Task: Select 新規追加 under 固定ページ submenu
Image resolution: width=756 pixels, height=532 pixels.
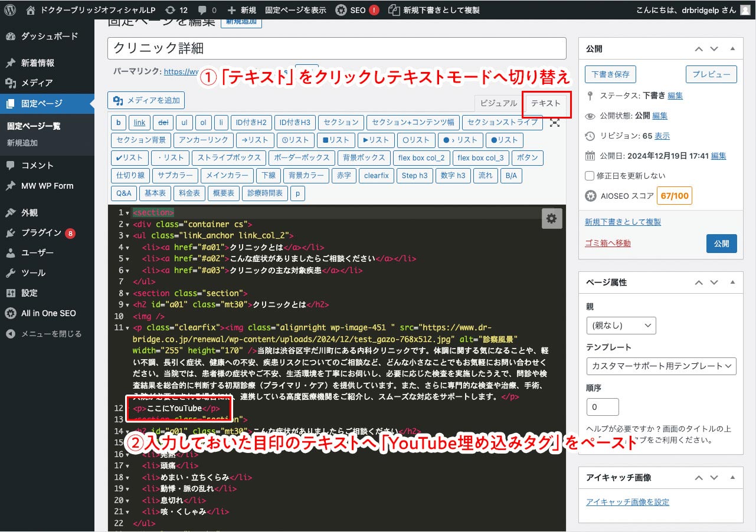Action: [22, 143]
